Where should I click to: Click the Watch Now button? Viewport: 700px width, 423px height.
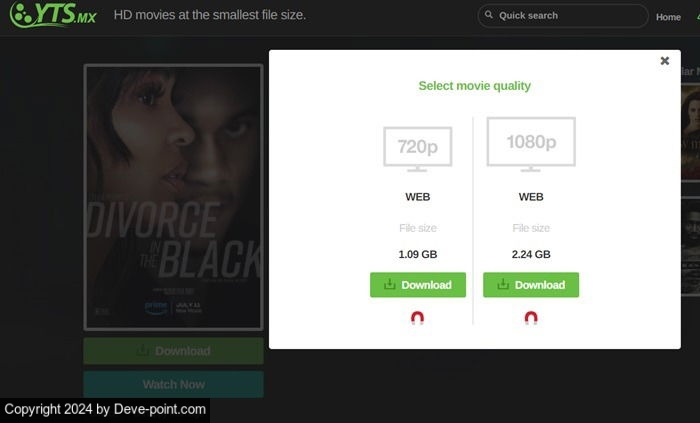(x=173, y=384)
